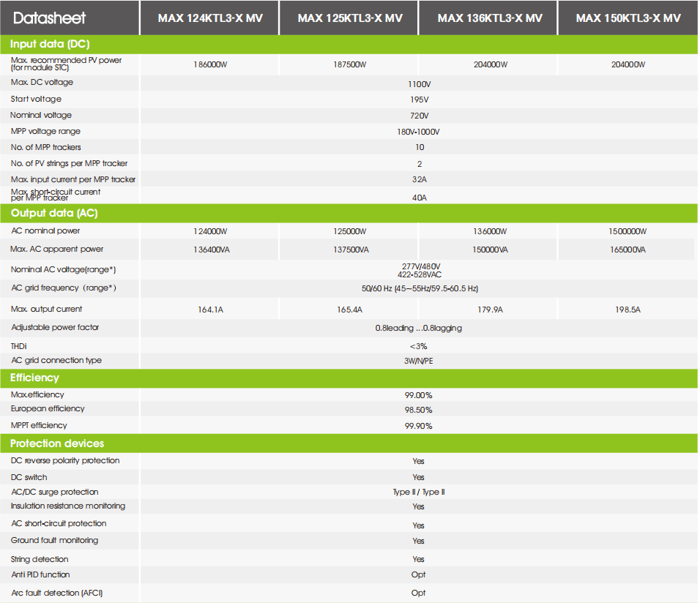Click the AC nominal power label

tap(45, 231)
